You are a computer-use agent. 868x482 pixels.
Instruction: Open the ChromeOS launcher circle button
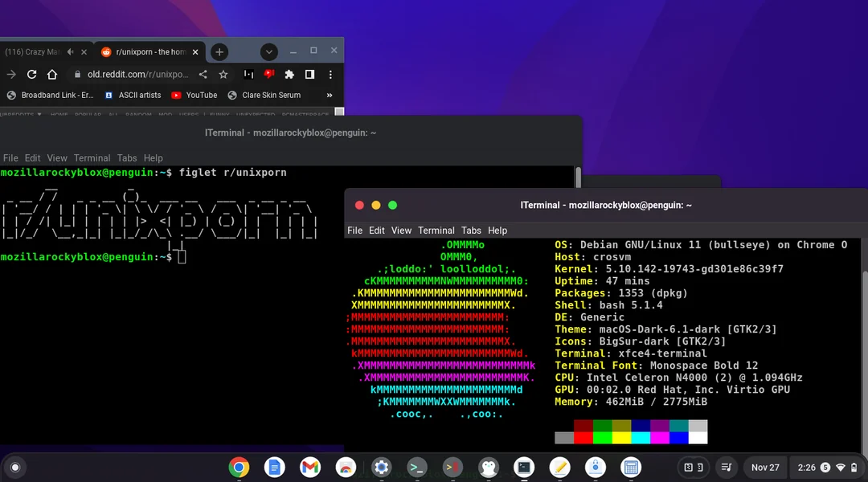(x=15, y=468)
